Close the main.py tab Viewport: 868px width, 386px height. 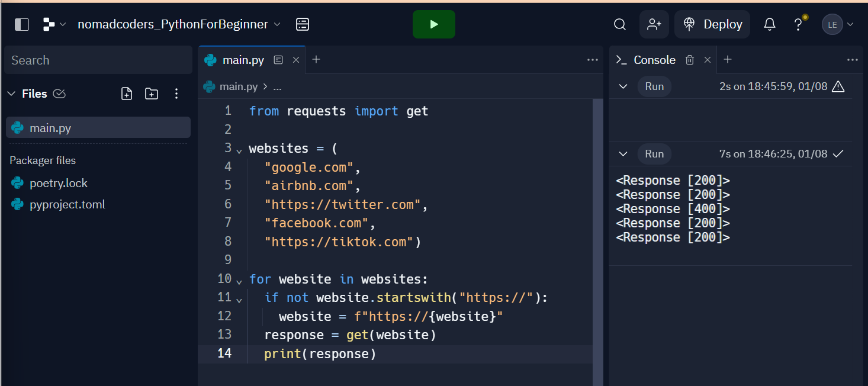[x=296, y=60]
